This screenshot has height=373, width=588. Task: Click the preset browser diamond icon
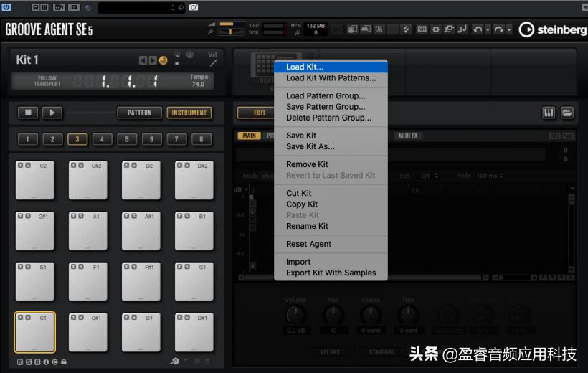point(181,7)
